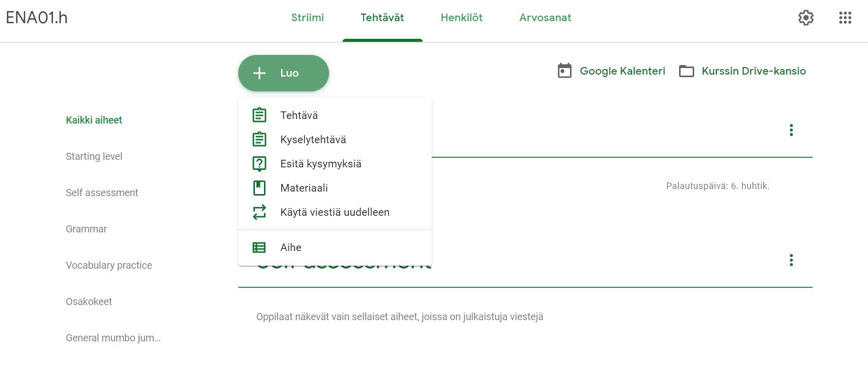Click the Käytä viestiä uudelleen reuse icon
This screenshot has width=868, height=370.
click(x=259, y=212)
